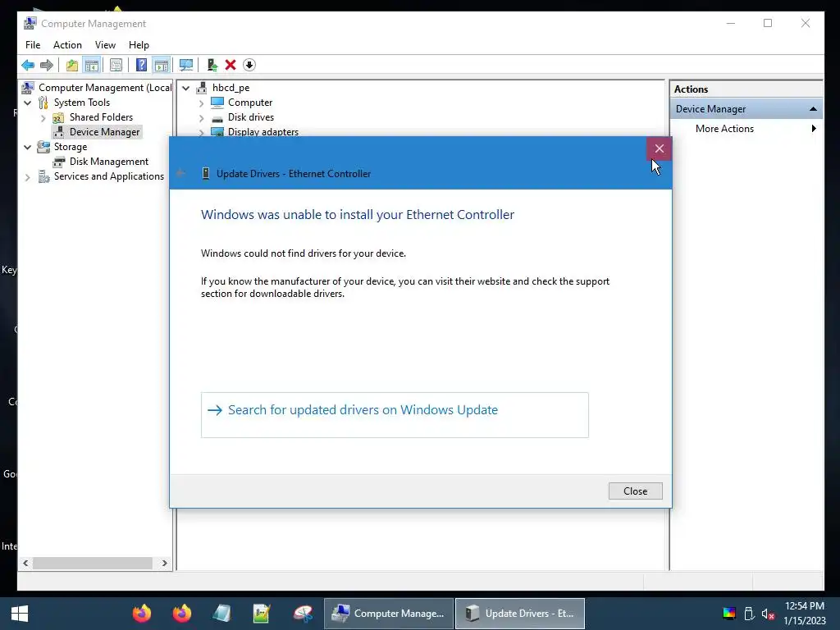The height and width of the screenshot is (630, 840).
Task: Click the muted speaker tray icon
Action: pos(768,614)
